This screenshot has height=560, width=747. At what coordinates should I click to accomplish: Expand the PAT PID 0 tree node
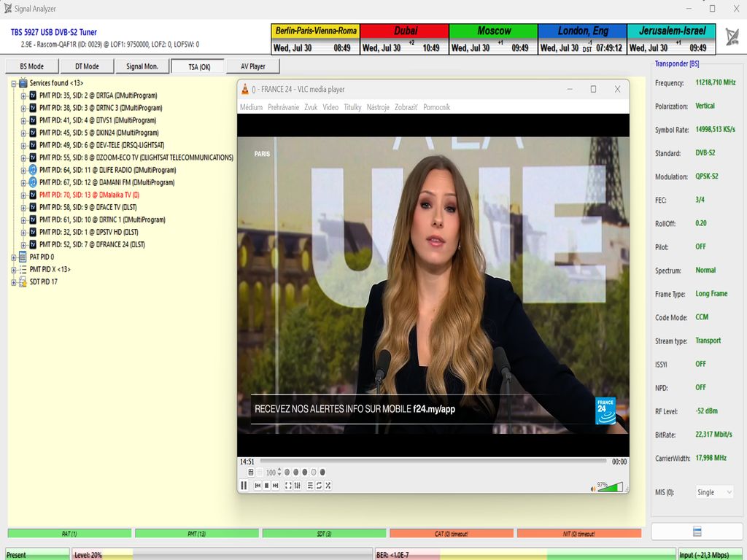(x=14, y=257)
